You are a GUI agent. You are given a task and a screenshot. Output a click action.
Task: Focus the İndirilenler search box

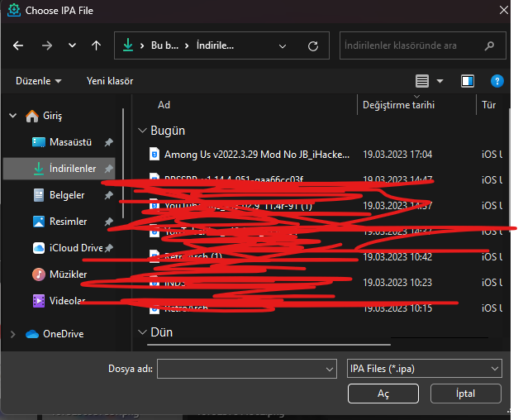coord(422,45)
